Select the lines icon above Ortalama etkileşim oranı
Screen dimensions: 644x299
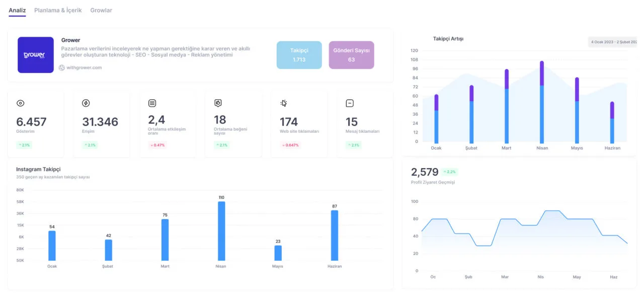152,103
